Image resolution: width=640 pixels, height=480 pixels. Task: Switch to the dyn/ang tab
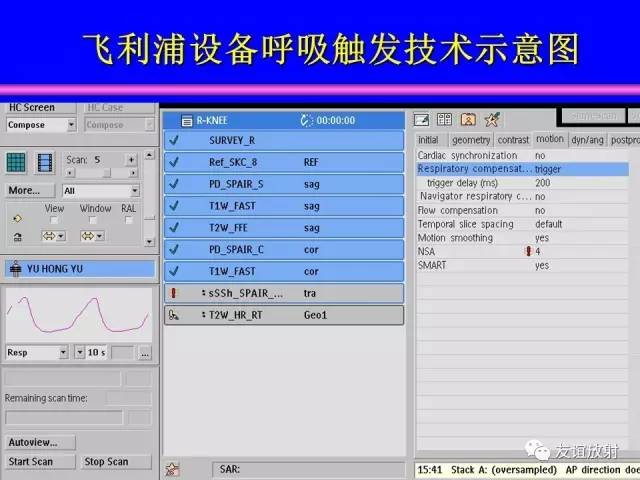click(x=587, y=140)
